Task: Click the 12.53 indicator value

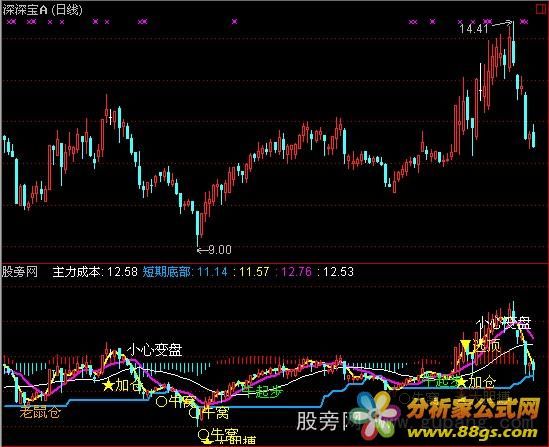Action: (338, 272)
